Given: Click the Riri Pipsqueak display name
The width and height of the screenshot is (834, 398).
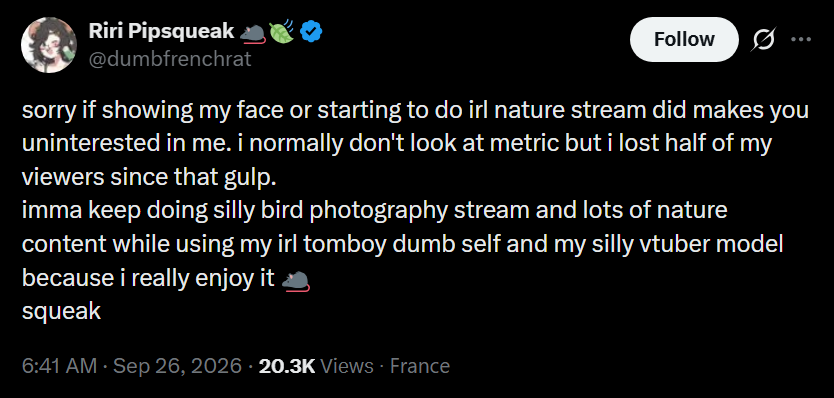Looking at the screenshot, I should pyautogui.click(x=162, y=32).
